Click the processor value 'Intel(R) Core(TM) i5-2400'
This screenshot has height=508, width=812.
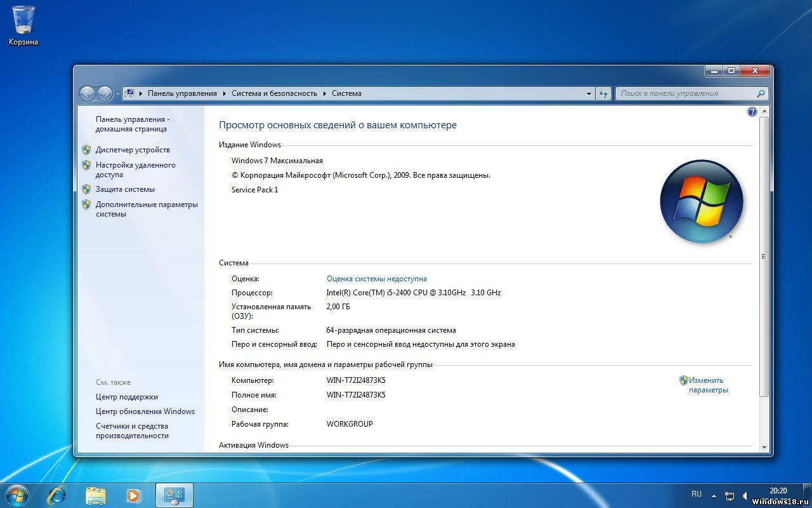pyautogui.click(x=414, y=293)
